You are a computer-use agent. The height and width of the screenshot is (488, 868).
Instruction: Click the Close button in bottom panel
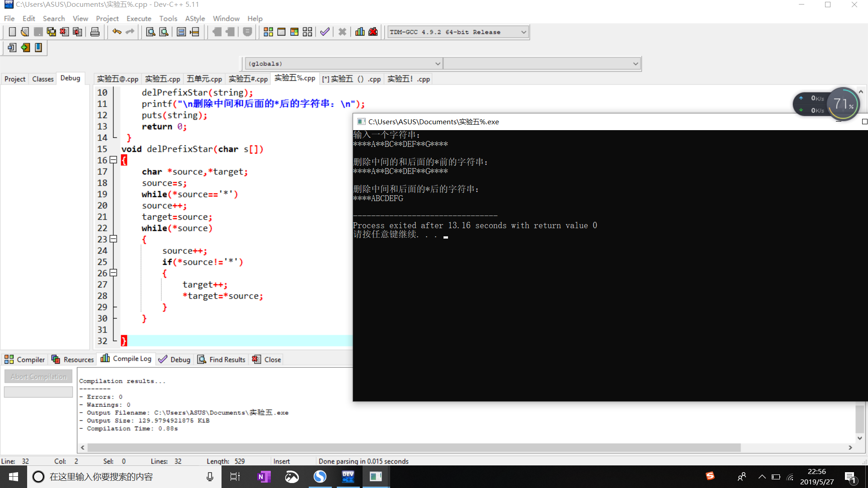tap(267, 360)
